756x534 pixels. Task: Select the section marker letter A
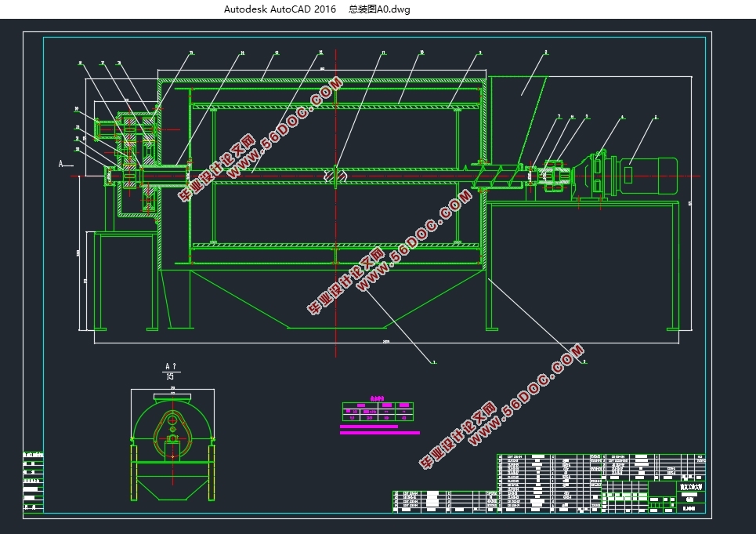pyautogui.click(x=61, y=164)
